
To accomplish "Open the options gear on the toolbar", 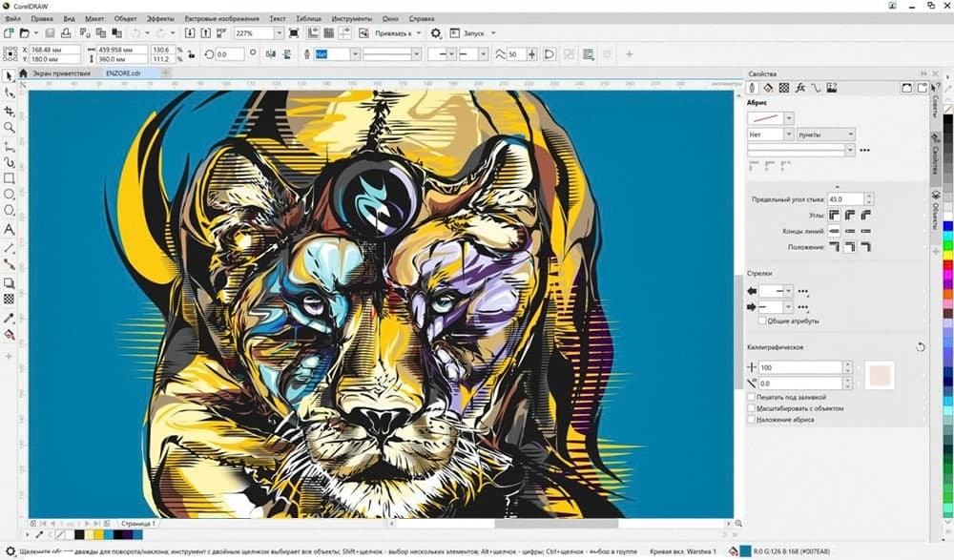I will (436, 32).
